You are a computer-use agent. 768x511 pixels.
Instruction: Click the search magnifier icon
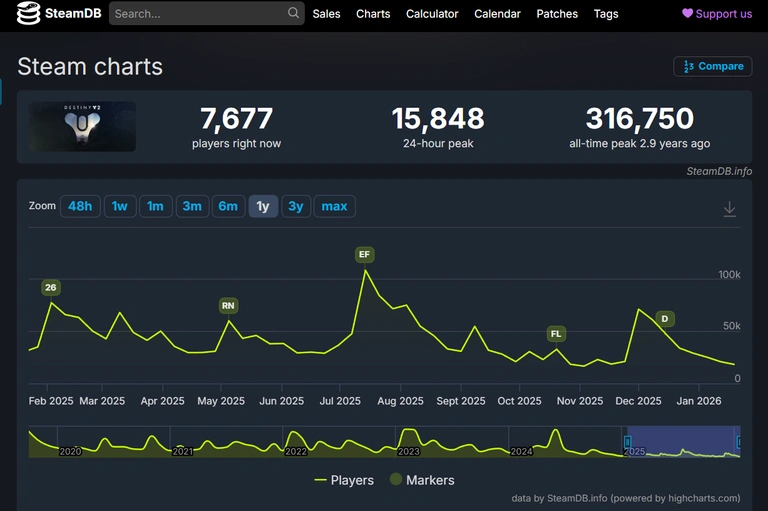(293, 13)
